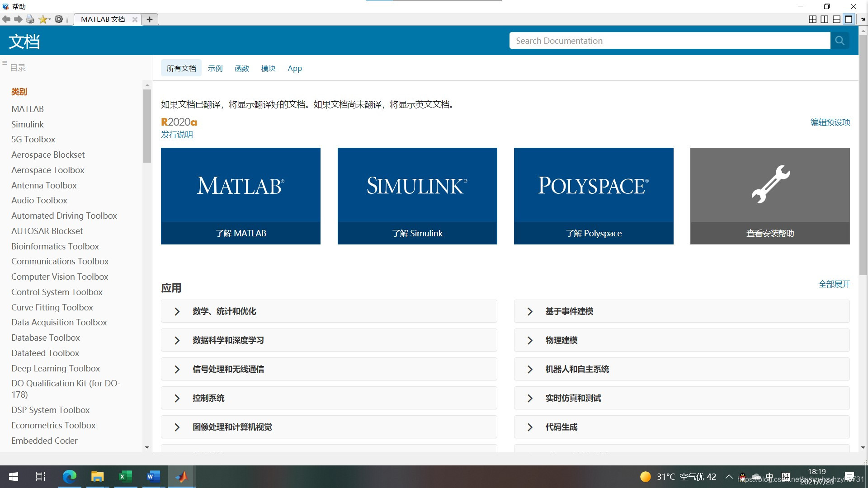Show hidden system tray icons

tap(729, 477)
